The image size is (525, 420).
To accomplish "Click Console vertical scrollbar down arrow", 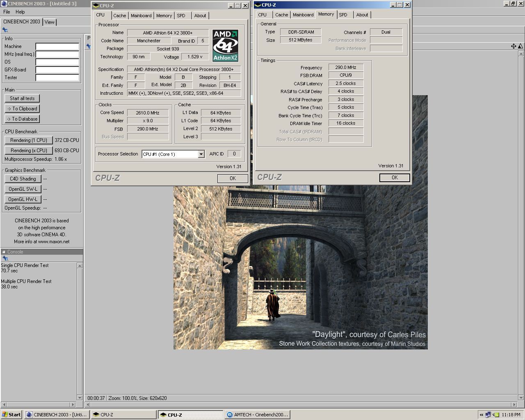I will [80, 397].
